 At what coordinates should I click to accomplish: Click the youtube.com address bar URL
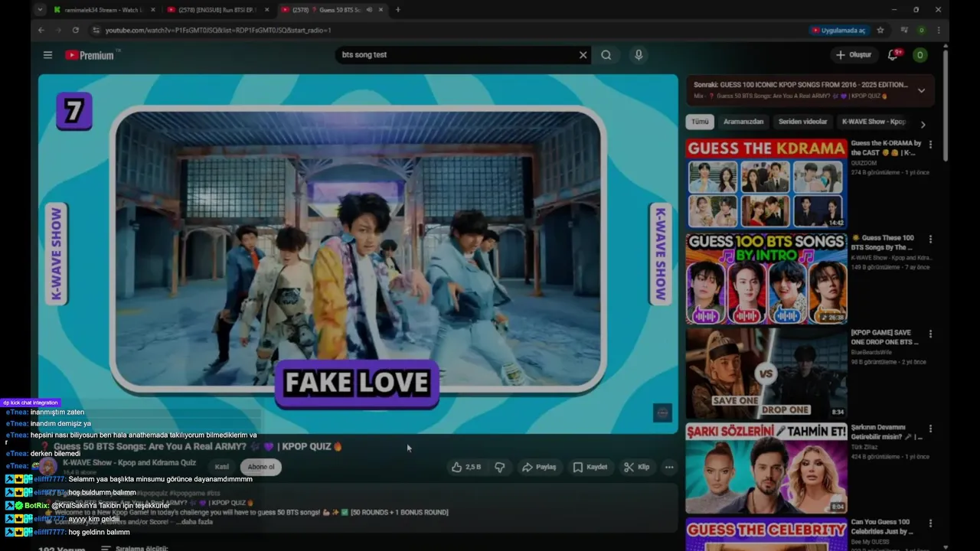tap(218, 30)
